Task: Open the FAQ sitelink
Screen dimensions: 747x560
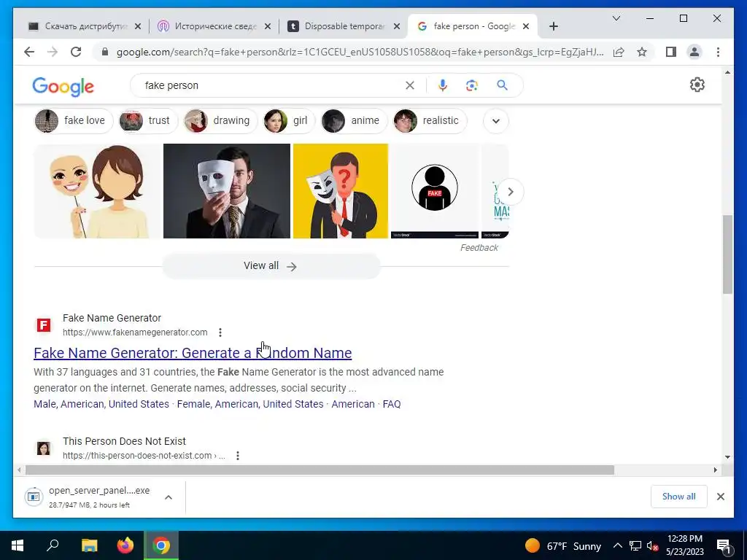Action: tap(392, 404)
